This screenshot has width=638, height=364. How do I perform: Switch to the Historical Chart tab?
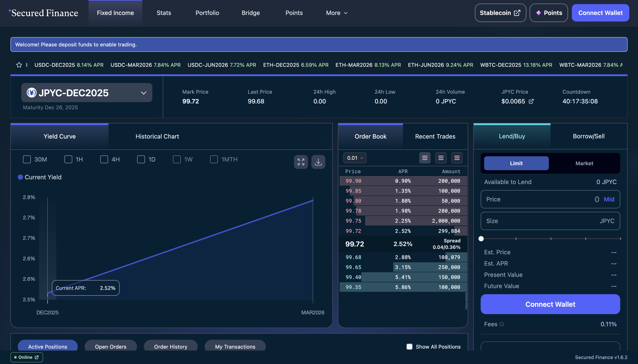coord(157,137)
